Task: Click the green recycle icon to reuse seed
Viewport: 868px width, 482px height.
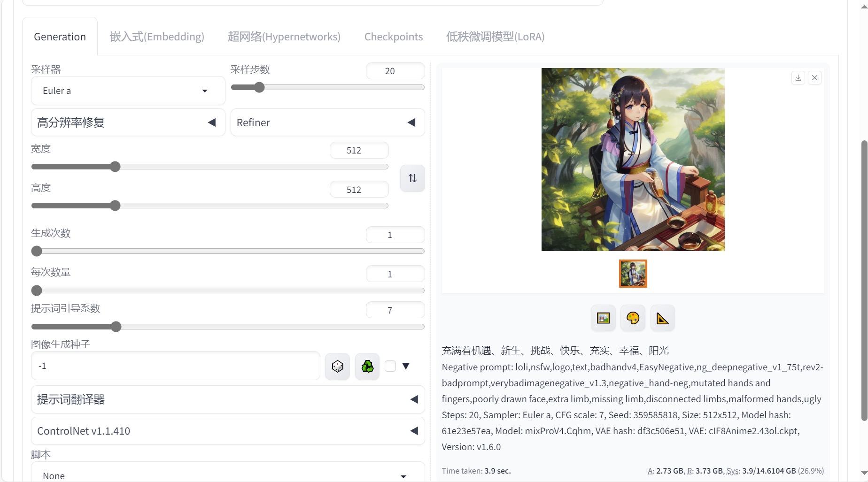Action: [367, 366]
